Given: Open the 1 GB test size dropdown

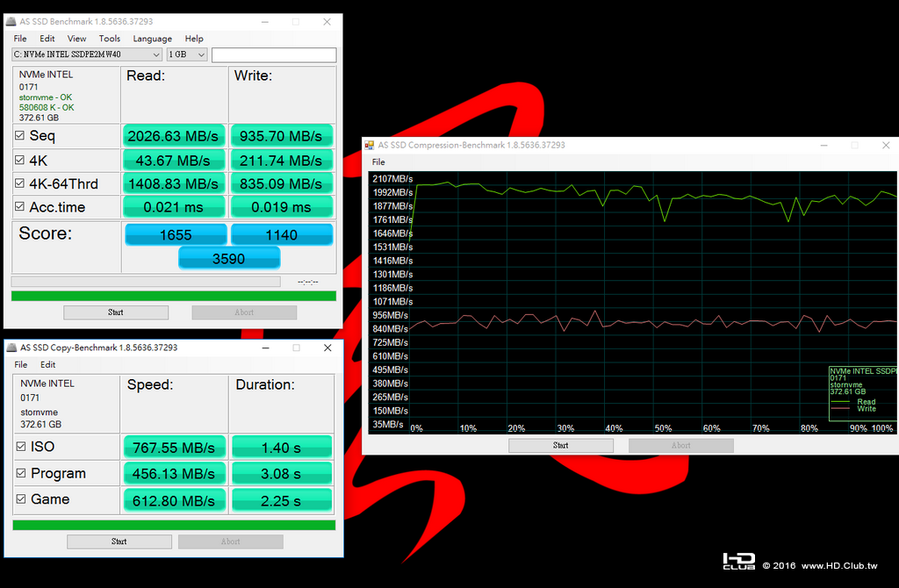Looking at the screenshot, I should [187, 54].
